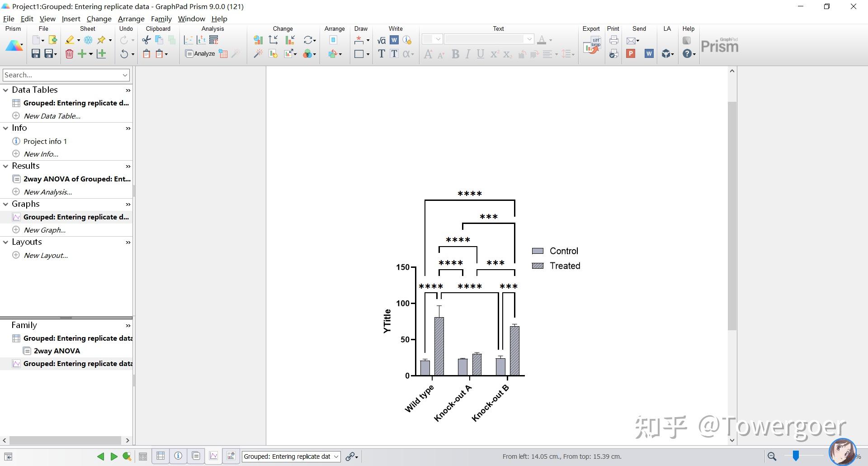This screenshot has height=466, width=868.
Task: Click the zoom magnifier icon in status bar
Action: (772, 456)
